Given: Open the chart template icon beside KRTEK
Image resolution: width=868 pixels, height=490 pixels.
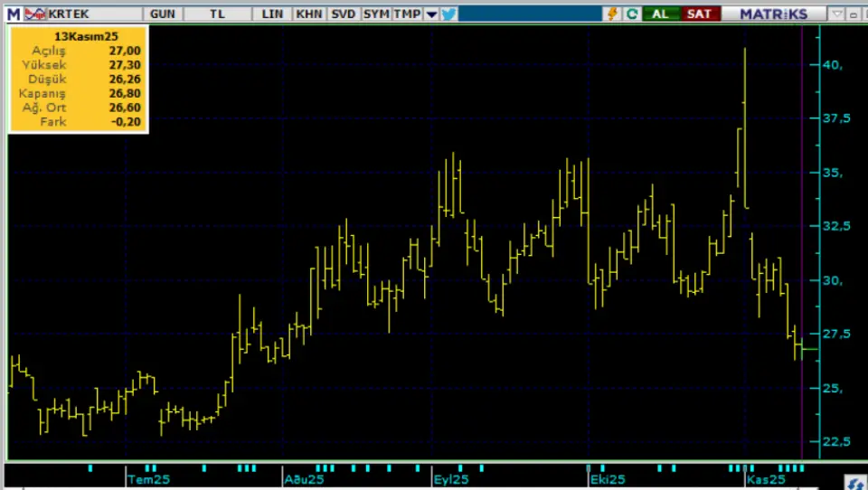Looking at the screenshot, I should [35, 14].
